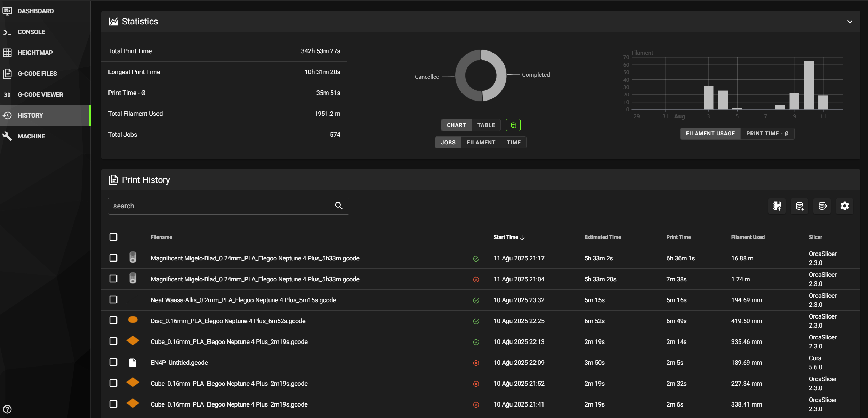Screen dimensions: 868x418
Task: Check the Disc_0.16mm_PLA row checkbox
Action: coord(113,320)
